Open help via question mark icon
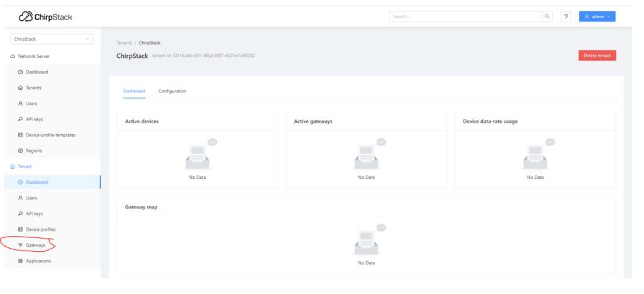This screenshot has width=644, height=294. pyautogui.click(x=566, y=16)
